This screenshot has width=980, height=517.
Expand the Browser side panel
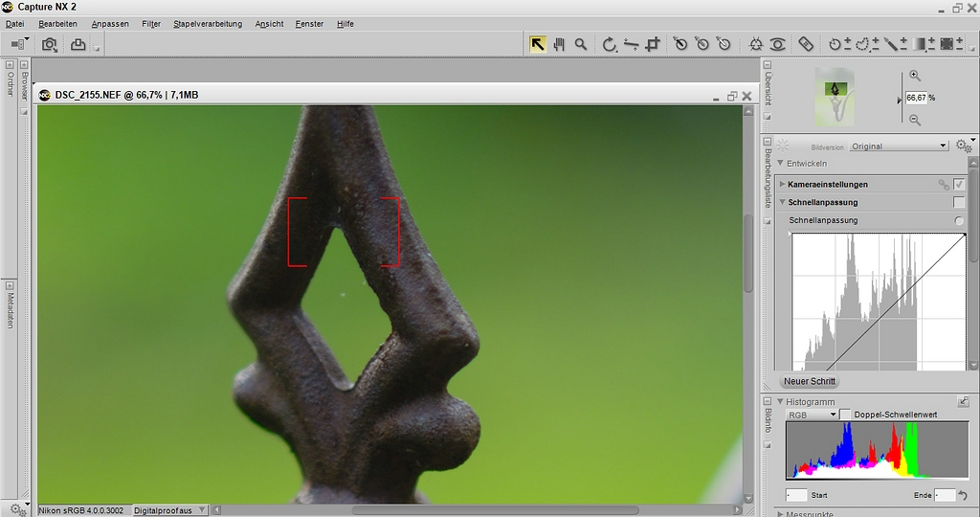point(24,64)
